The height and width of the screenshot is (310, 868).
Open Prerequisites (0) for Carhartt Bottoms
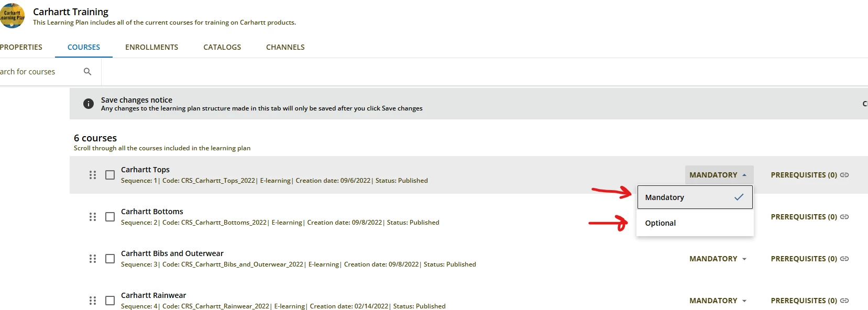pos(804,217)
